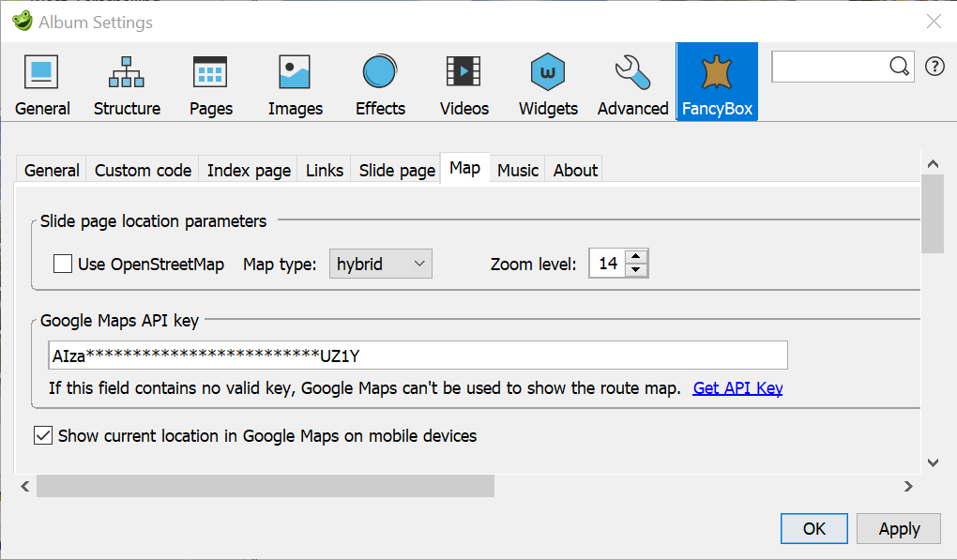957x560 pixels.
Task: Click the help question mark icon
Action: tap(934, 66)
